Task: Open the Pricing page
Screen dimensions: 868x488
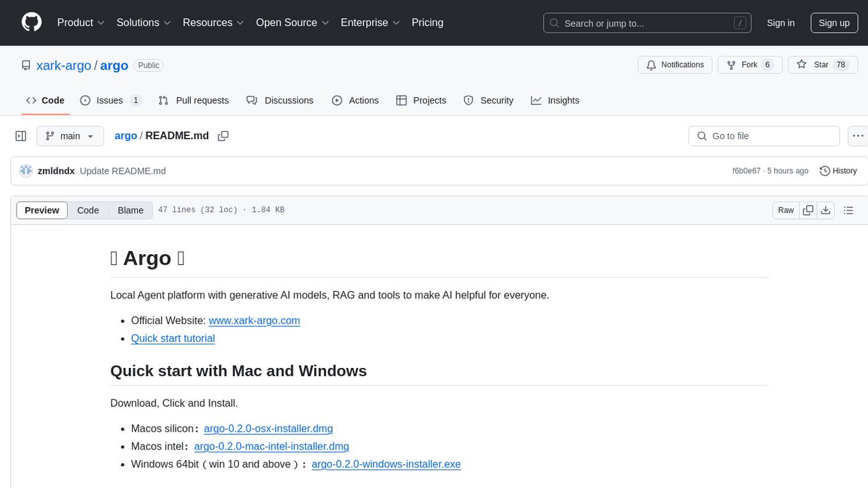Action: tap(428, 22)
